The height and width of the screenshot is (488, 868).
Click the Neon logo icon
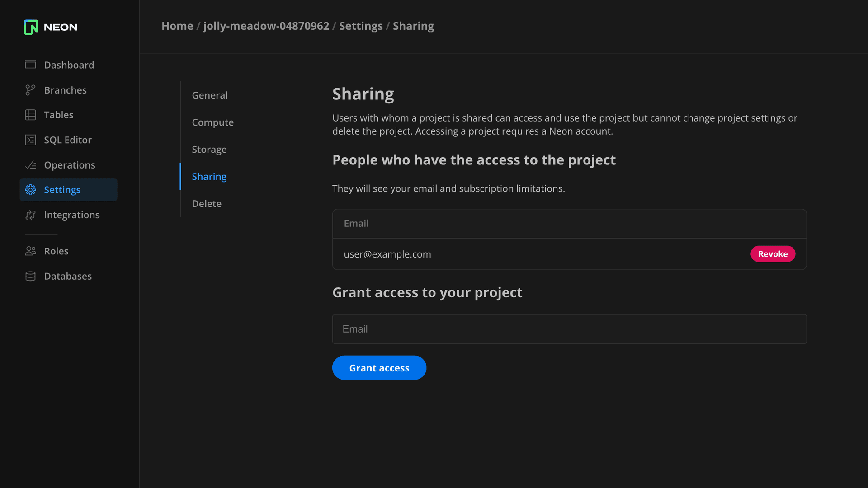(x=31, y=27)
